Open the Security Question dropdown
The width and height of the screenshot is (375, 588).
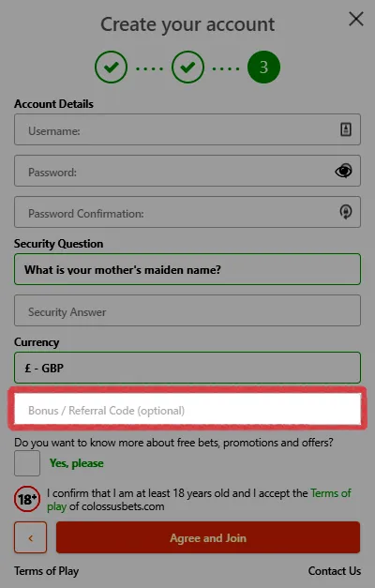tap(187, 269)
